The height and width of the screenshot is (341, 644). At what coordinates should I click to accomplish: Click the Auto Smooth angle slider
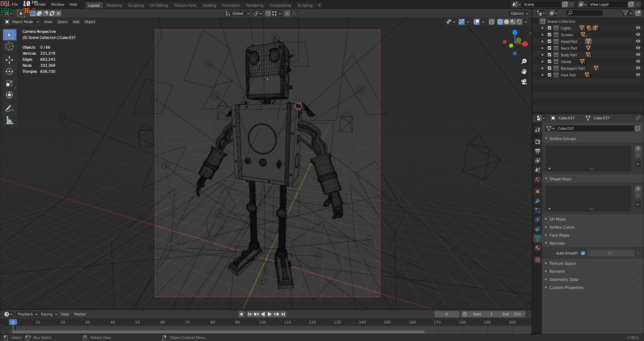pyautogui.click(x=611, y=253)
